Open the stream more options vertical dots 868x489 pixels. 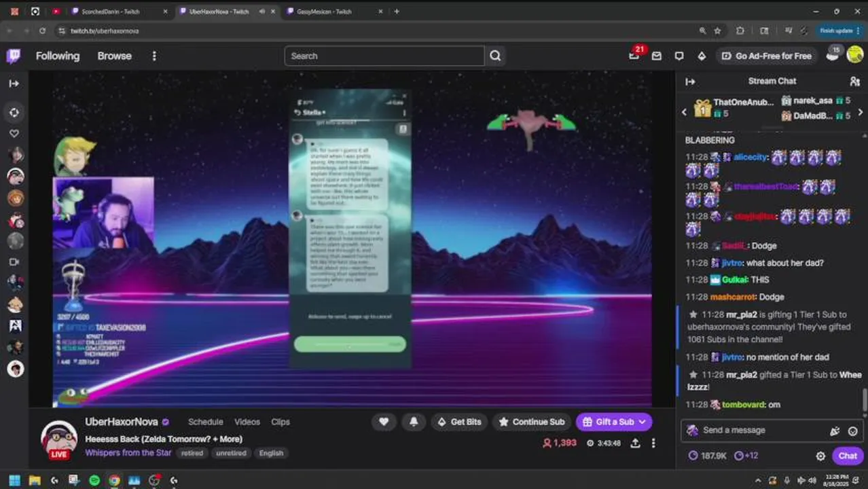point(653,443)
